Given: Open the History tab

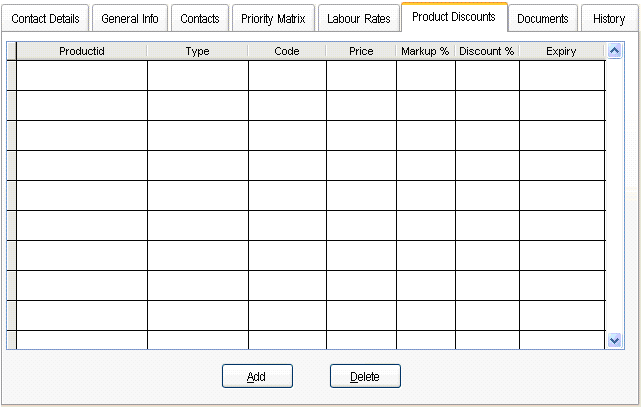Looking at the screenshot, I should coord(608,19).
